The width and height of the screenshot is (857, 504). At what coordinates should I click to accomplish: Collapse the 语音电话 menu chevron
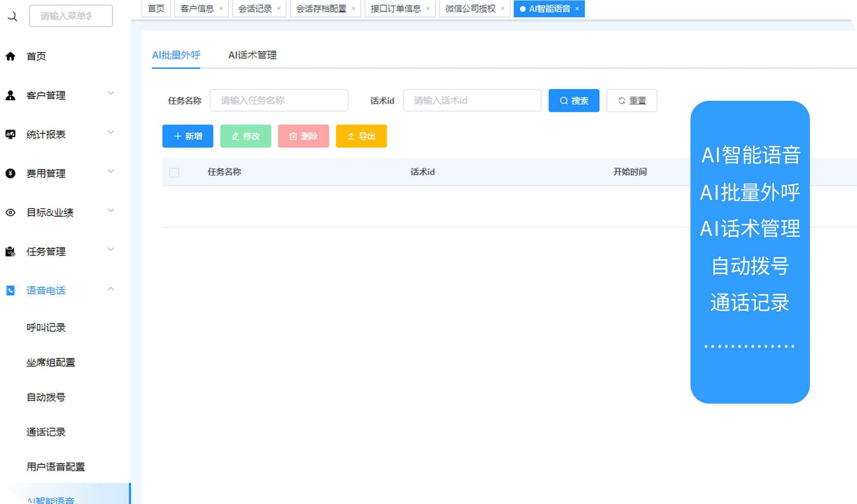(111, 289)
